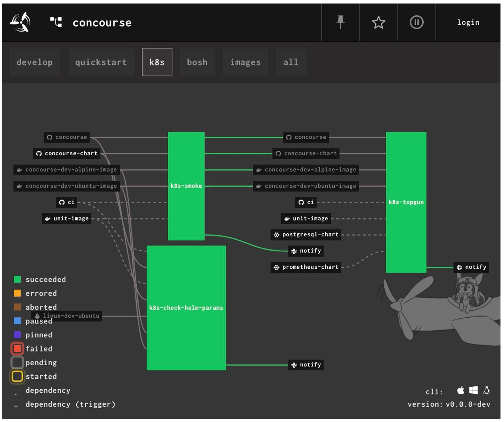The width and height of the screenshot is (504, 422).
Task: Click the prometheus-chart resource node
Action: (x=306, y=267)
